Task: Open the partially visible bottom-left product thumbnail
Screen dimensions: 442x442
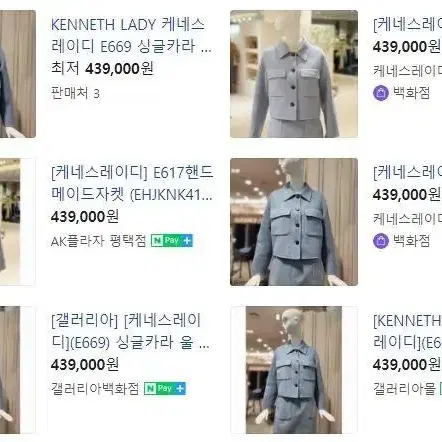Action: tap(18, 370)
